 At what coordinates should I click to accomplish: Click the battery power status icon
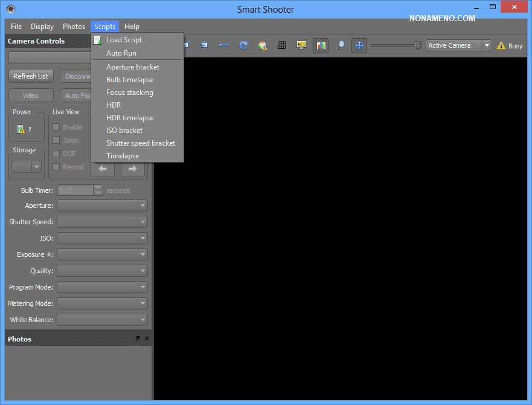21,129
